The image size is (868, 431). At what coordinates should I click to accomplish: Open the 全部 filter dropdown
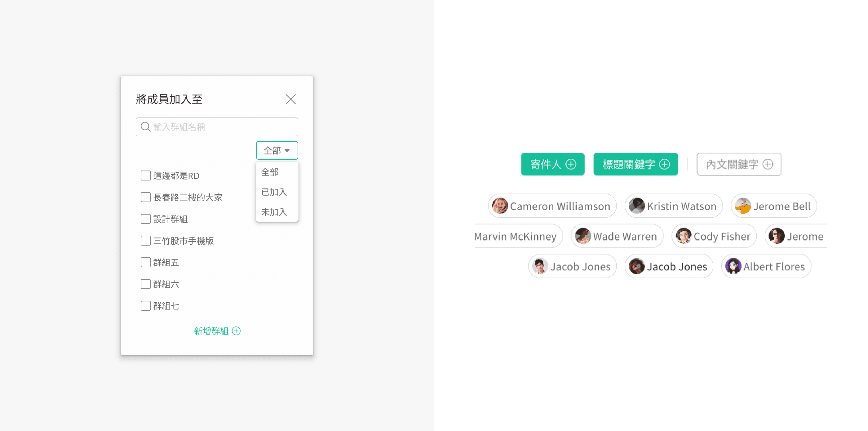(277, 150)
